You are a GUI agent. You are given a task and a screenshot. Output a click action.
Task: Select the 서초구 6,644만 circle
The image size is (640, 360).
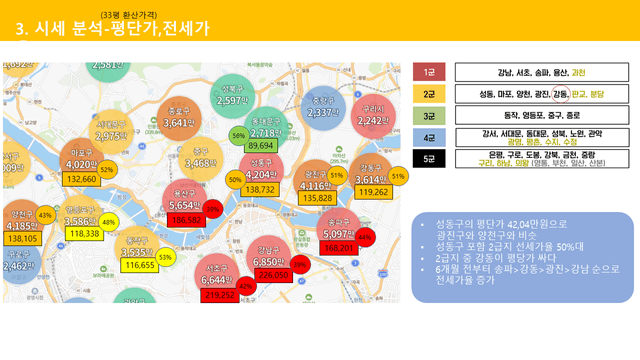(216, 275)
